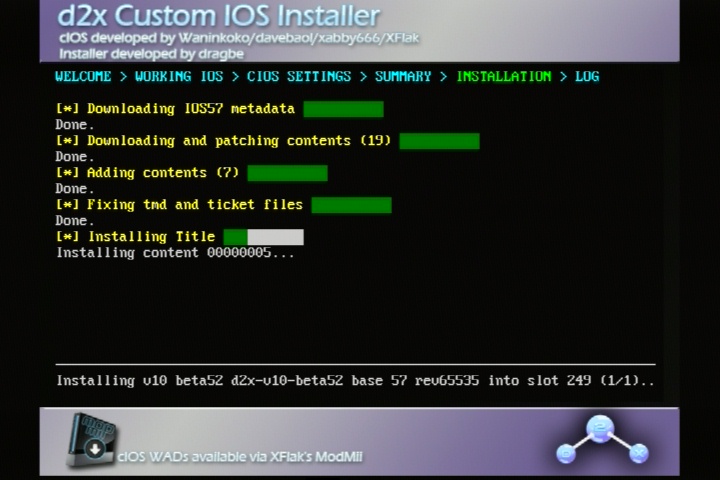Click the Fixing tmd and ticket progress bar
The image size is (720, 480).
pyautogui.click(x=351, y=205)
